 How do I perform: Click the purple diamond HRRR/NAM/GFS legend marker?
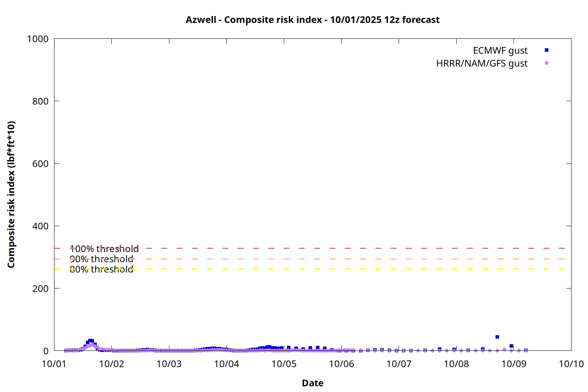point(546,63)
